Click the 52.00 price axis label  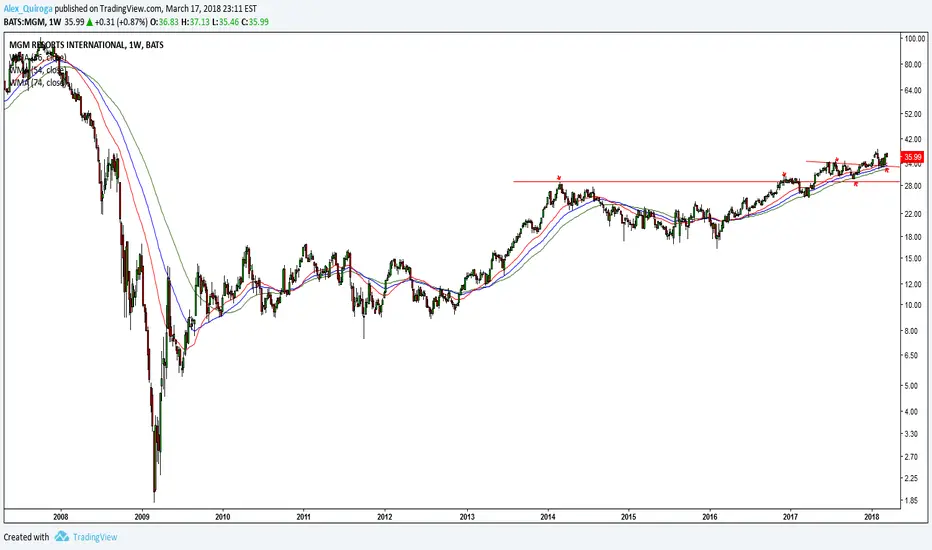912,114
